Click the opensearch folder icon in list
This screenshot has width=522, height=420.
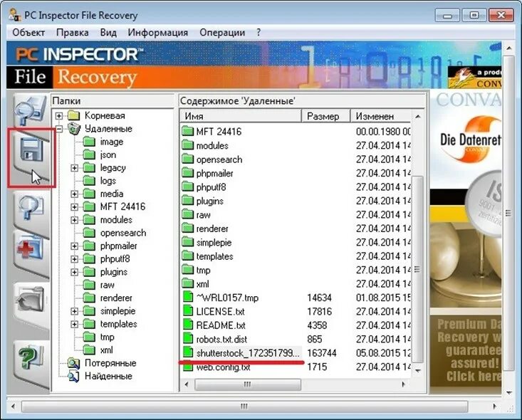(188, 159)
